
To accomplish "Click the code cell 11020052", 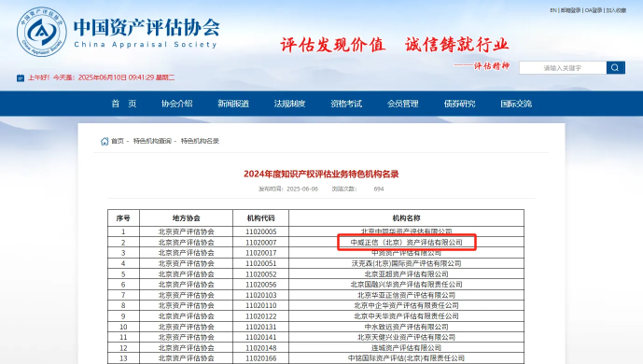I will pos(260,273).
